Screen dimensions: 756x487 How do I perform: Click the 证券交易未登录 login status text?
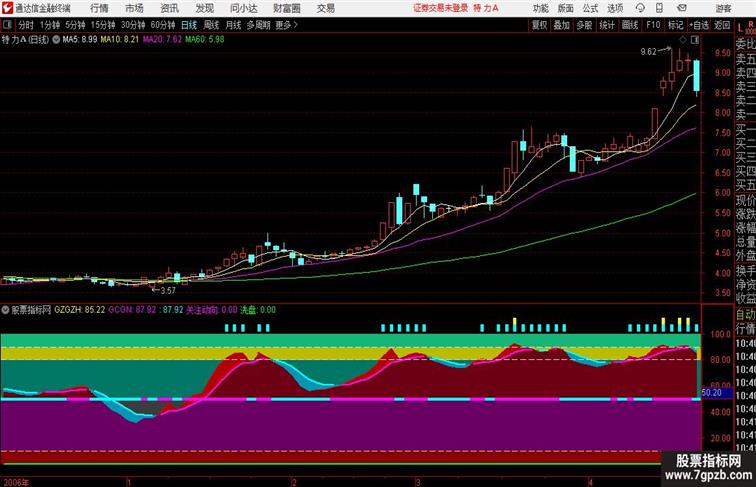click(440, 8)
